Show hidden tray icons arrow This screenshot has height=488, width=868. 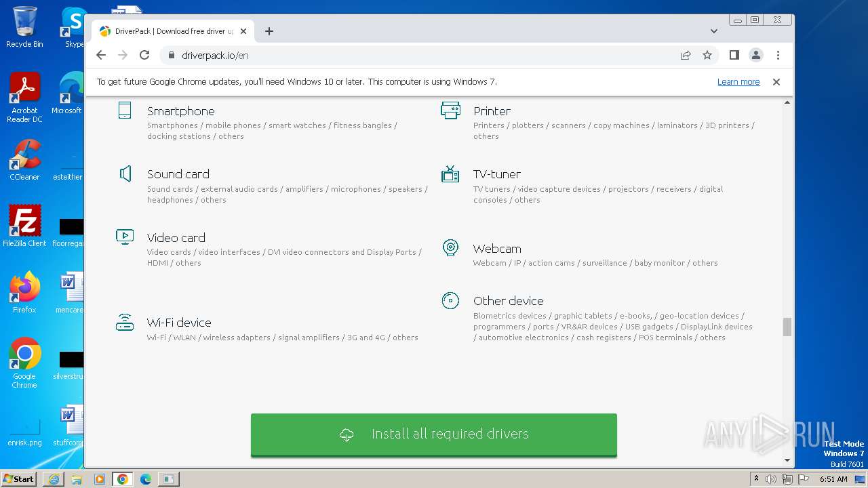[x=756, y=479]
